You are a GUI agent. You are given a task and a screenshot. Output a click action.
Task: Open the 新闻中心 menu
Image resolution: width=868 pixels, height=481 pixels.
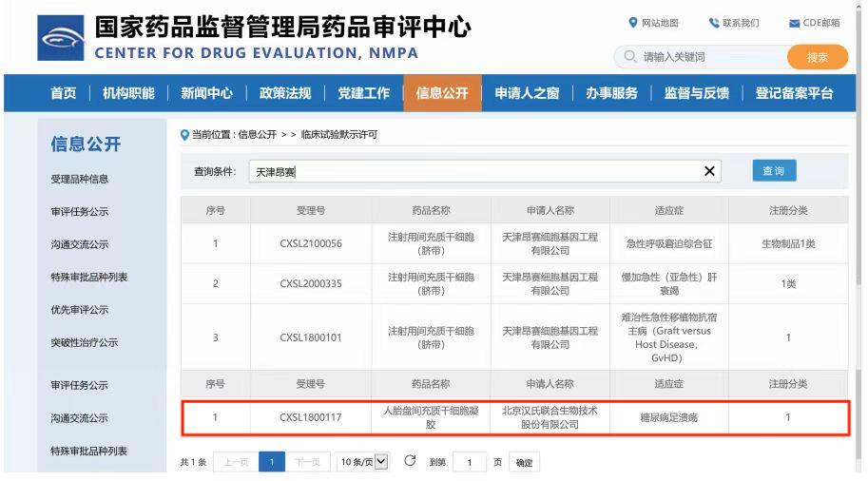206,93
